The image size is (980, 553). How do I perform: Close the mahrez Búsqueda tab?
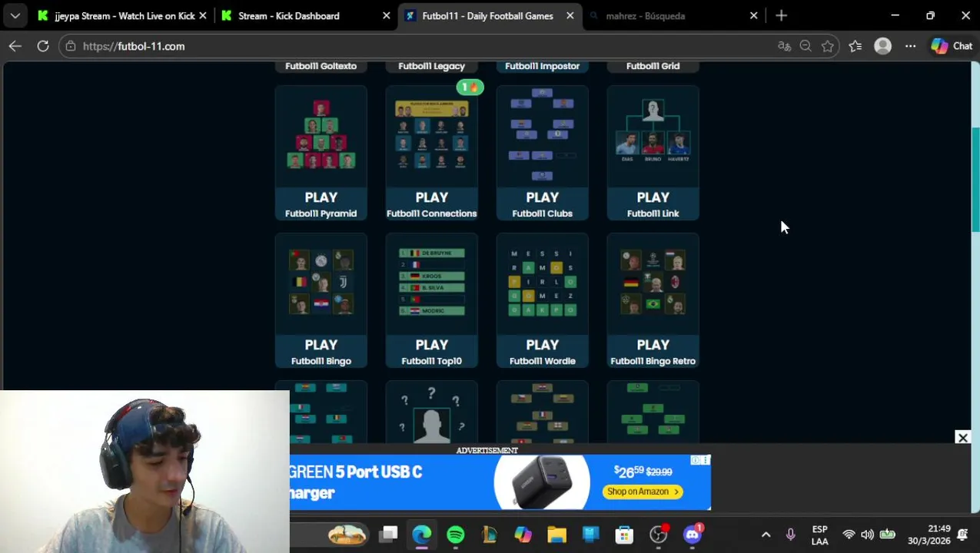[x=753, y=15]
